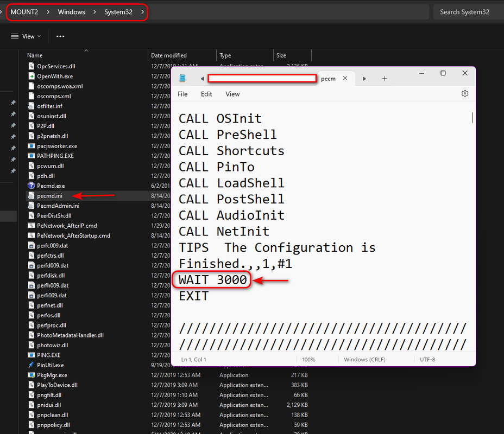504x434 pixels.
Task: Open zoom level 100% in Notepad status bar
Action: (x=308, y=360)
